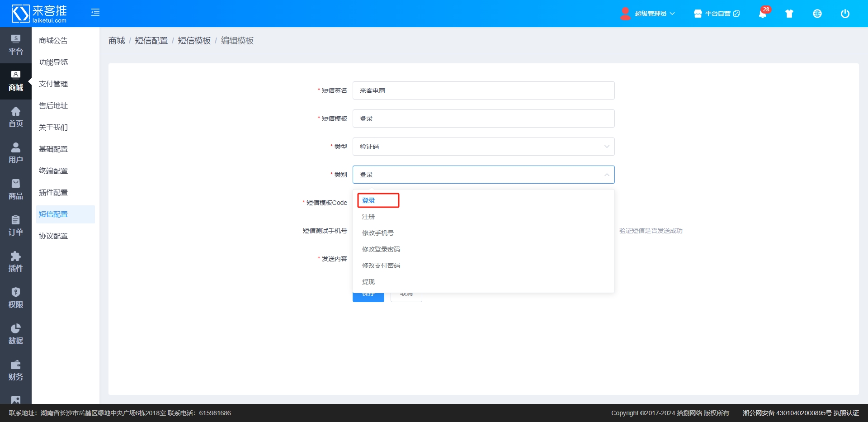Viewport: 868px width, 422px height.
Task: Open the 财务 sidebar section
Action: tap(16, 370)
